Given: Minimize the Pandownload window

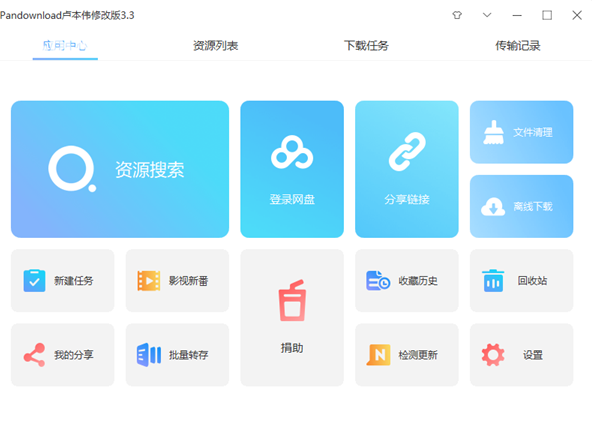Looking at the screenshot, I should pyautogui.click(x=517, y=15).
